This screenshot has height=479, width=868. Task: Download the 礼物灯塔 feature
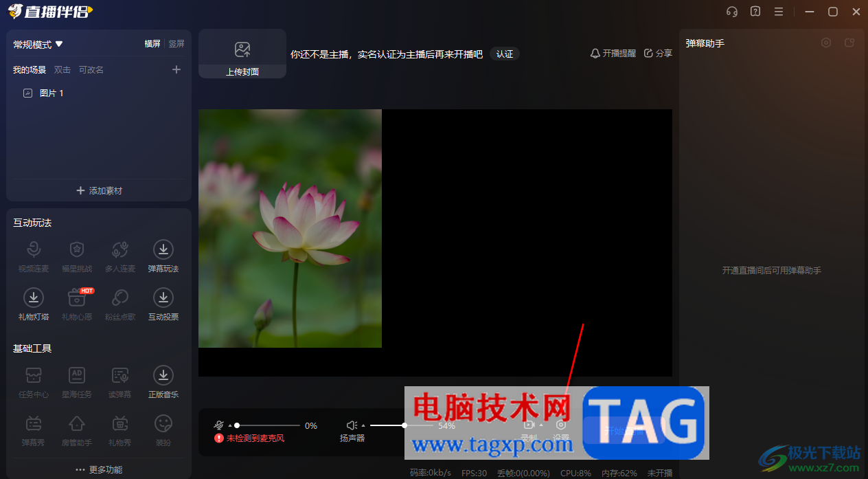pos(34,304)
